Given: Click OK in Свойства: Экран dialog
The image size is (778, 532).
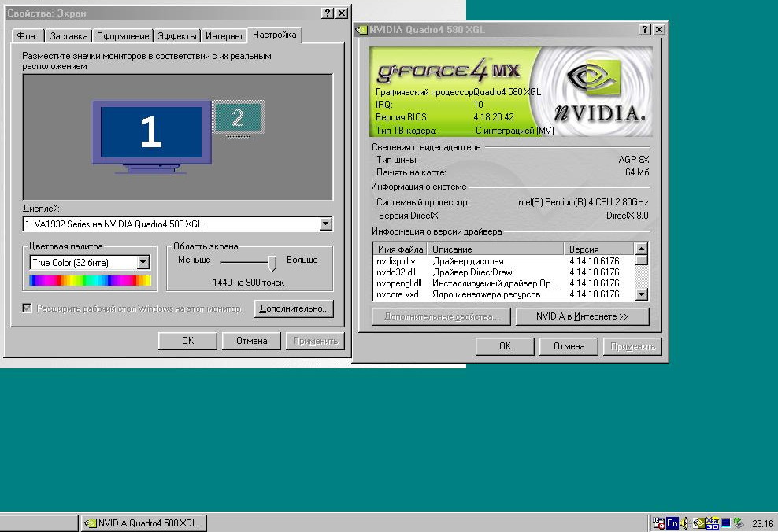Looking at the screenshot, I should (x=187, y=341).
